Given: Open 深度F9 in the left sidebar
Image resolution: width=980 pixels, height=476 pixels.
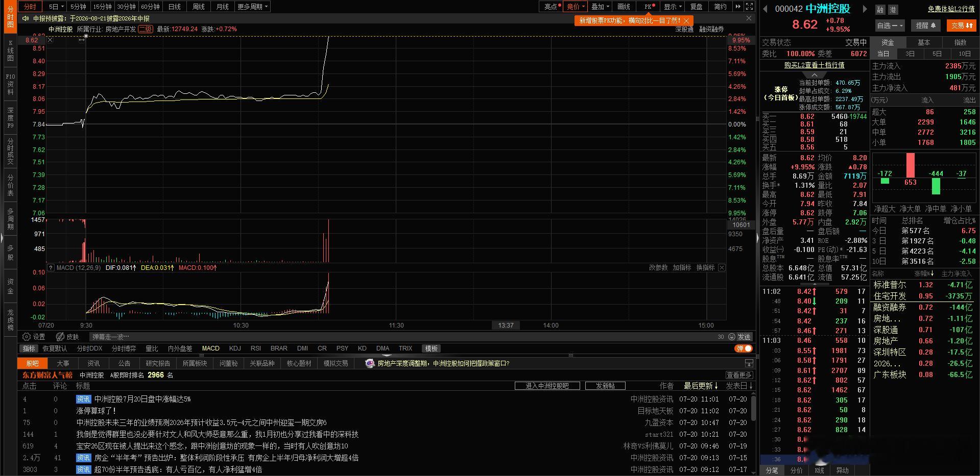Looking at the screenshot, I should pyautogui.click(x=10, y=118).
